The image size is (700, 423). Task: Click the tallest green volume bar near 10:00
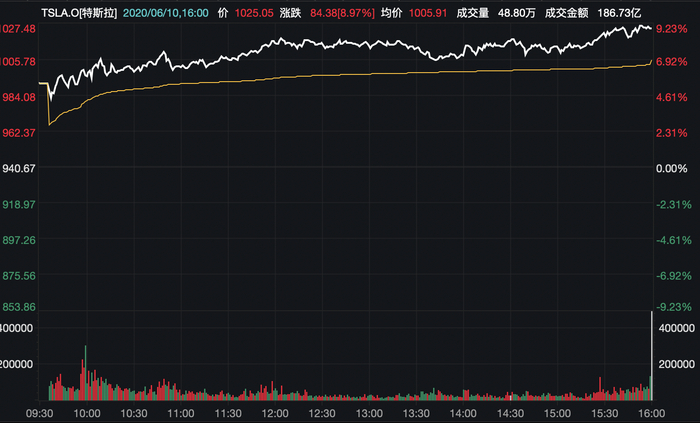click(x=86, y=373)
